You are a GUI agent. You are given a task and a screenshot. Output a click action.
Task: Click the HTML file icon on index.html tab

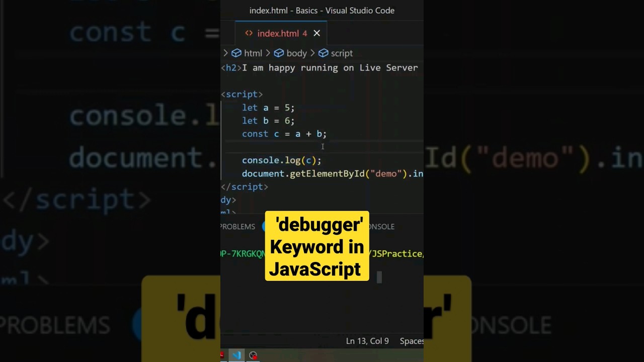(x=249, y=33)
